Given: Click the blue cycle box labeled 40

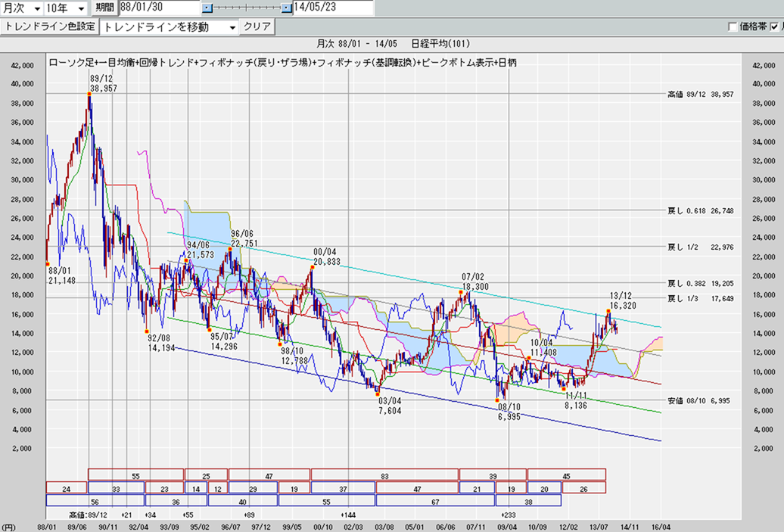Looking at the screenshot, I should click(x=242, y=500).
